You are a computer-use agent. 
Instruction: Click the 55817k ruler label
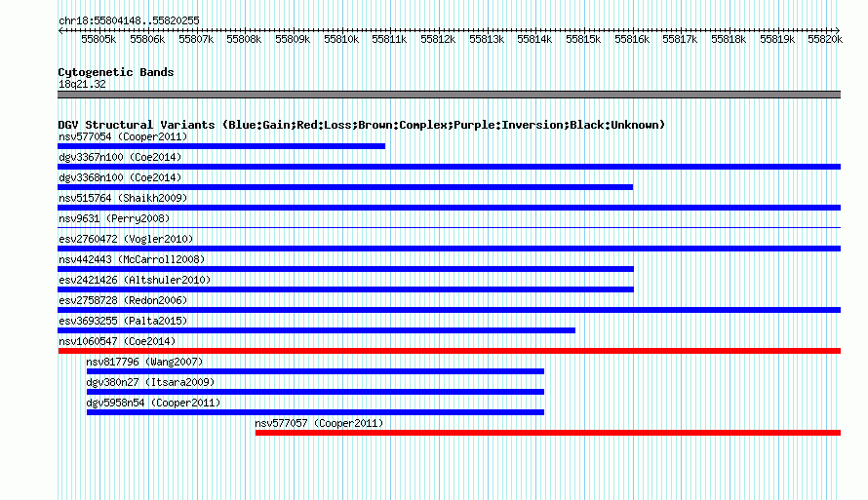coord(680,39)
